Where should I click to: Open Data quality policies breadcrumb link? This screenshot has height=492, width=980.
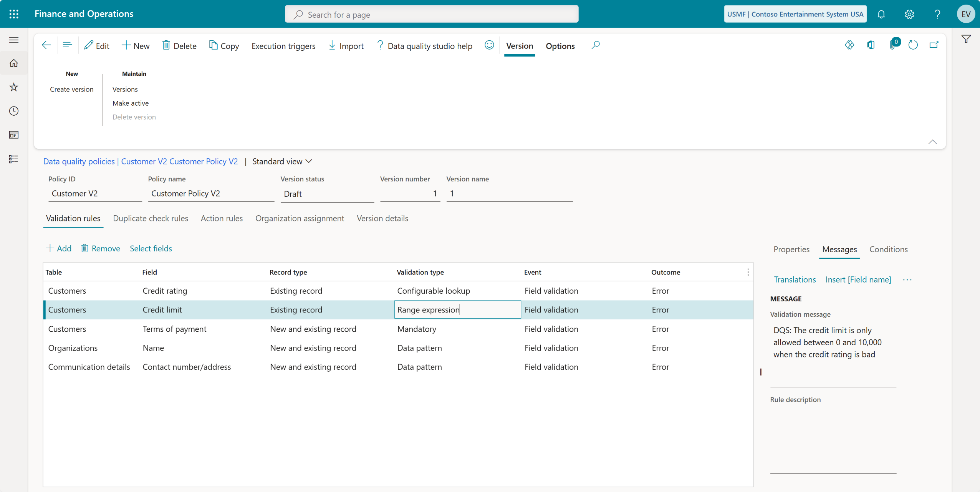(79, 161)
